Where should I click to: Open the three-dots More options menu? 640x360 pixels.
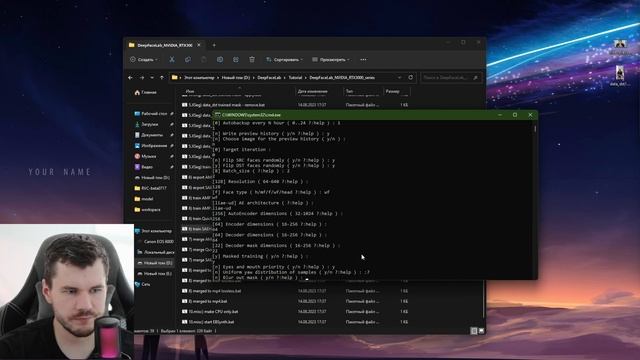[x=363, y=60]
